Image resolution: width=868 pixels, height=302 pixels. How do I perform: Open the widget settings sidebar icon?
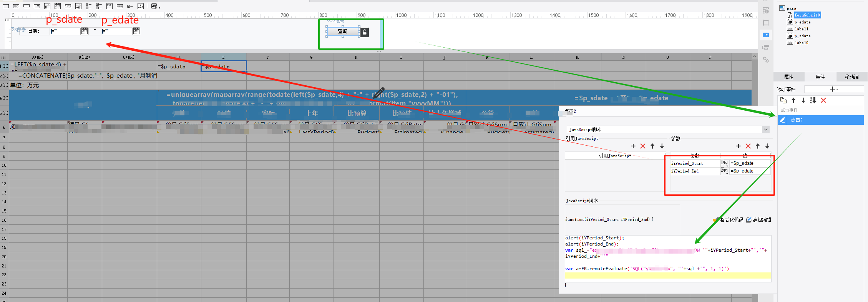point(766,35)
